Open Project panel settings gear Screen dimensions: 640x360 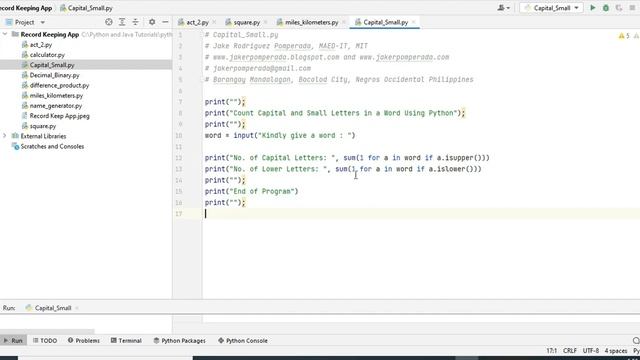pyautogui.click(x=152, y=22)
